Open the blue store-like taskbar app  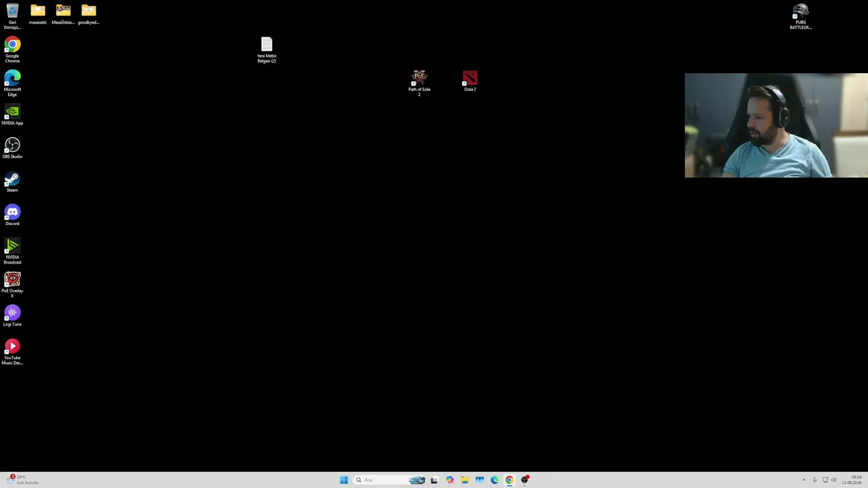point(479,480)
